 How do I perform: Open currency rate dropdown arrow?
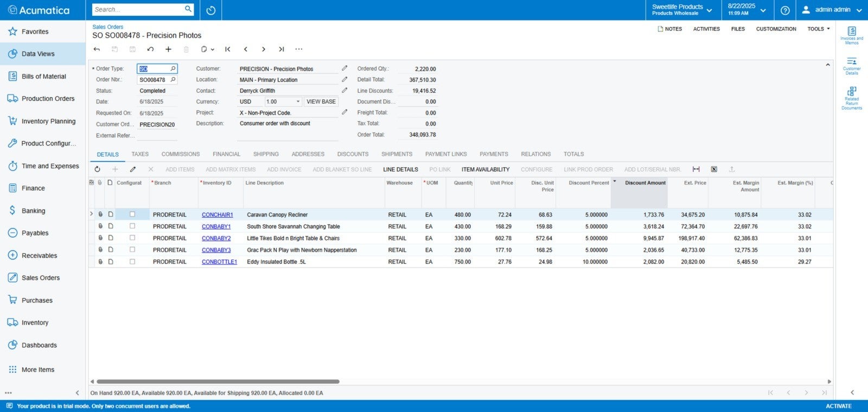click(x=298, y=102)
